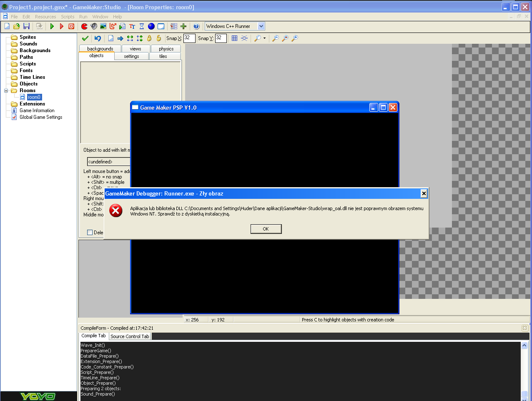Open the zoom magnifier dropdown arrow
Screen dimensions: 532x401
(264, 38)
